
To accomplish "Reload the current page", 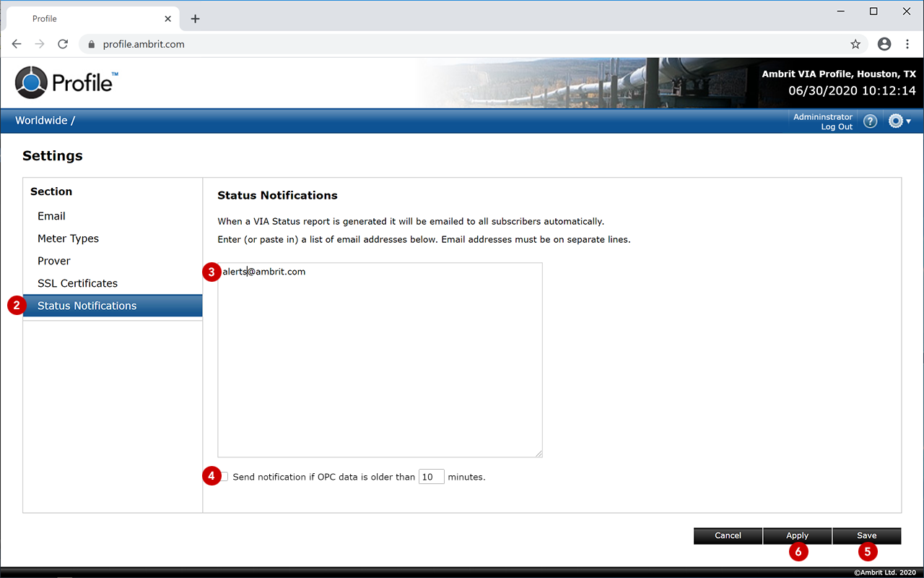I will point(63,44).
